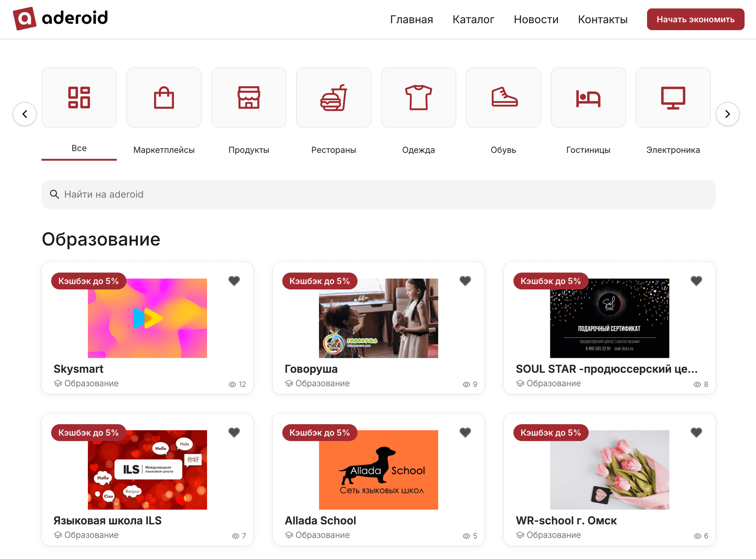This screenshot has height=559, width=756.
Task: Select the Электроника tab label
Action: 673,150
